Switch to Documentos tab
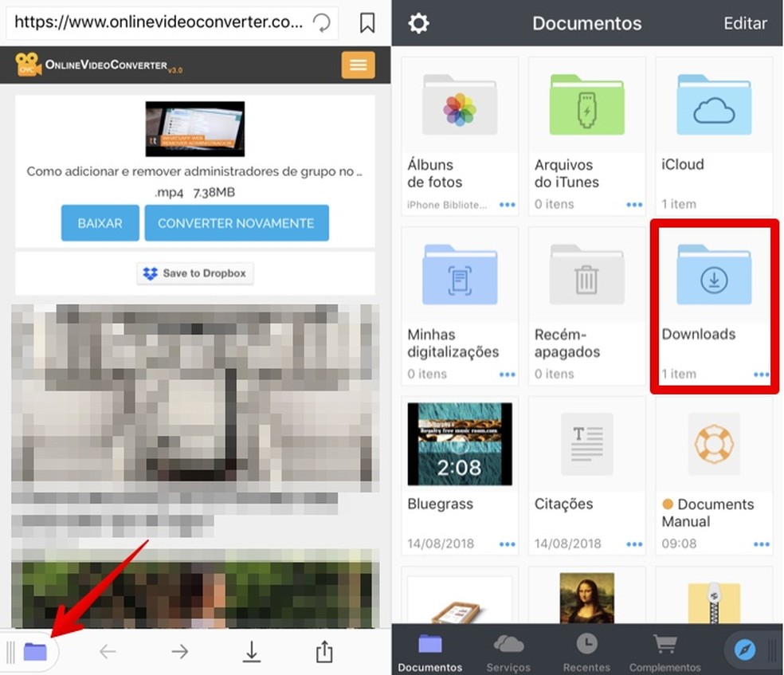Viewport: 784px width, 675px height. 430,652
